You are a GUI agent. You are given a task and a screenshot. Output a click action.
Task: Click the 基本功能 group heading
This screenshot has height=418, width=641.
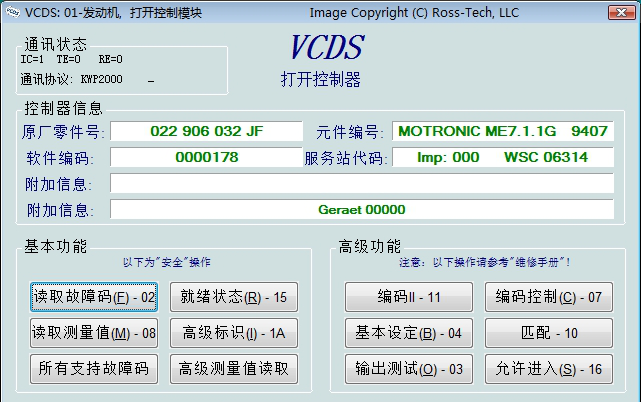coord(56,246)
